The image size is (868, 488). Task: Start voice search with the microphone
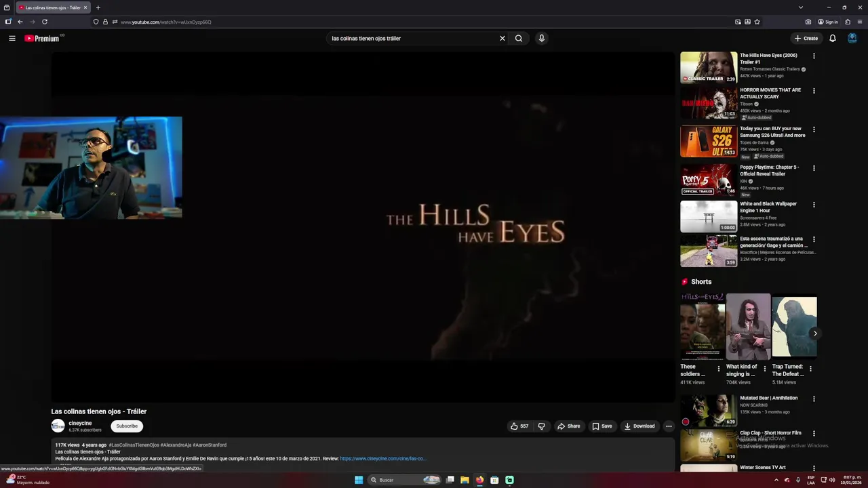click(x=541, y=39)
